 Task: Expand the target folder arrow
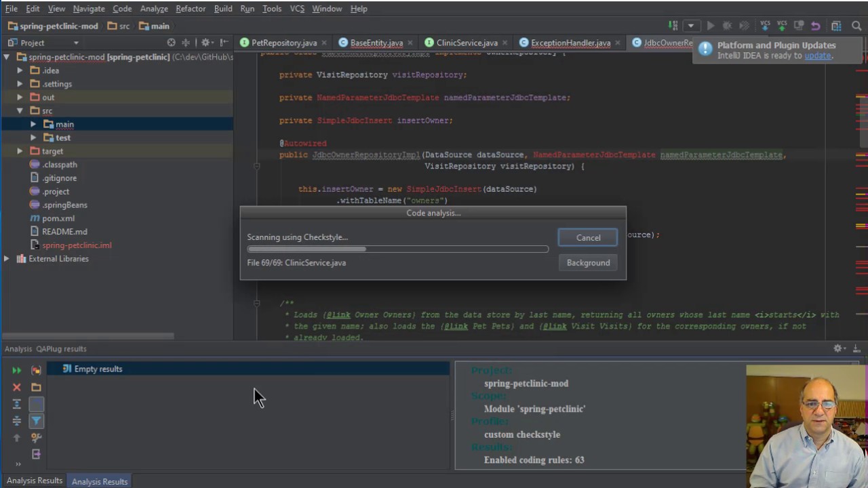click(x=20, y=151)
